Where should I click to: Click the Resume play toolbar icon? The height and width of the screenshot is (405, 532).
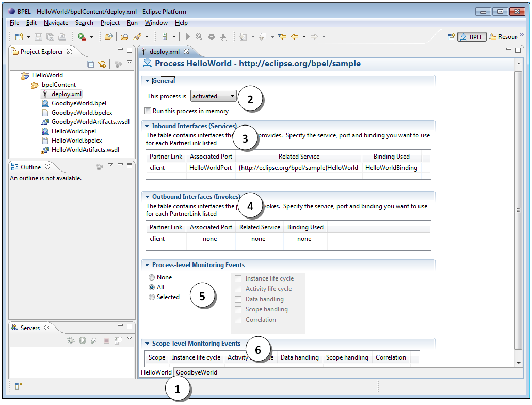point(188,37)
